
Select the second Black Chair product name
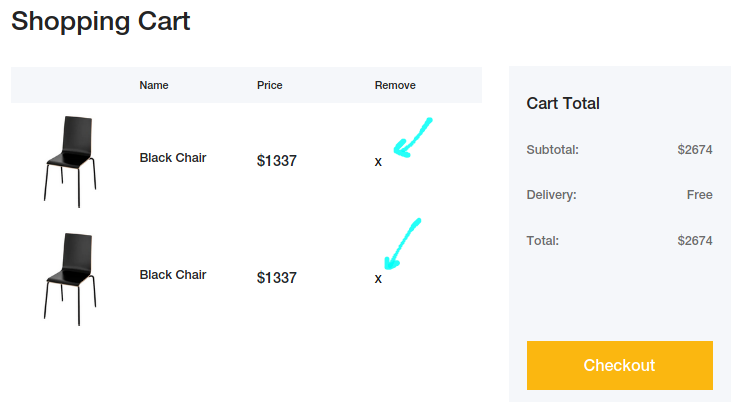173,275
